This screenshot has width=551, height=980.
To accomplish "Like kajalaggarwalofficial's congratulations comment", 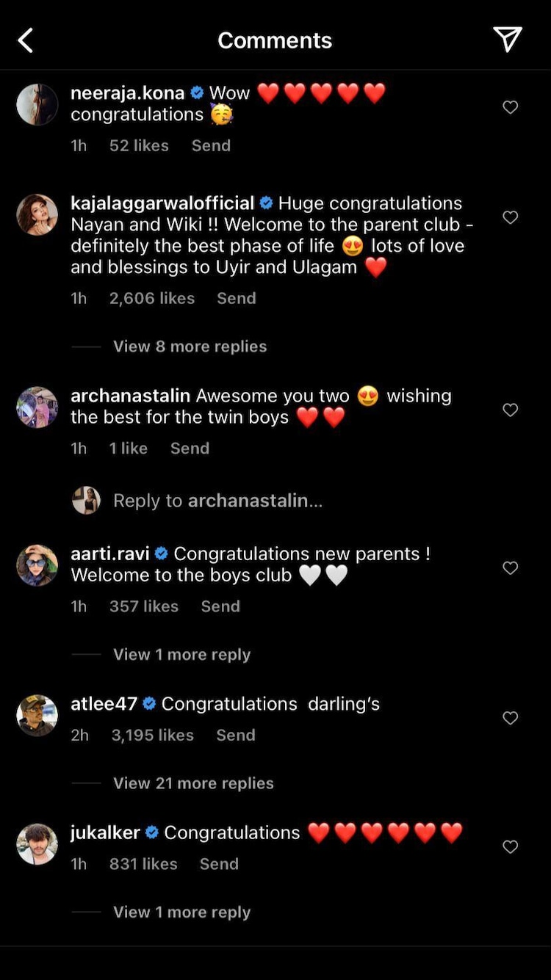I will [x=510, y=217].
